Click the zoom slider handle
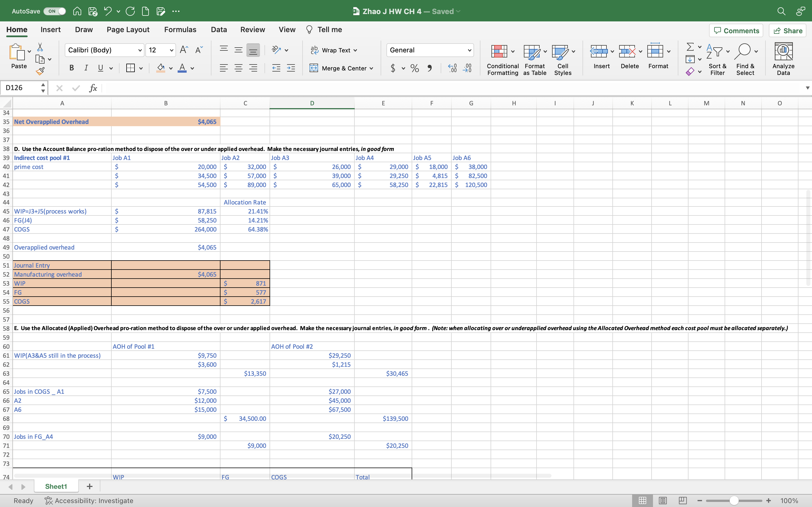The image size is (812, 507). click(734, 500)
